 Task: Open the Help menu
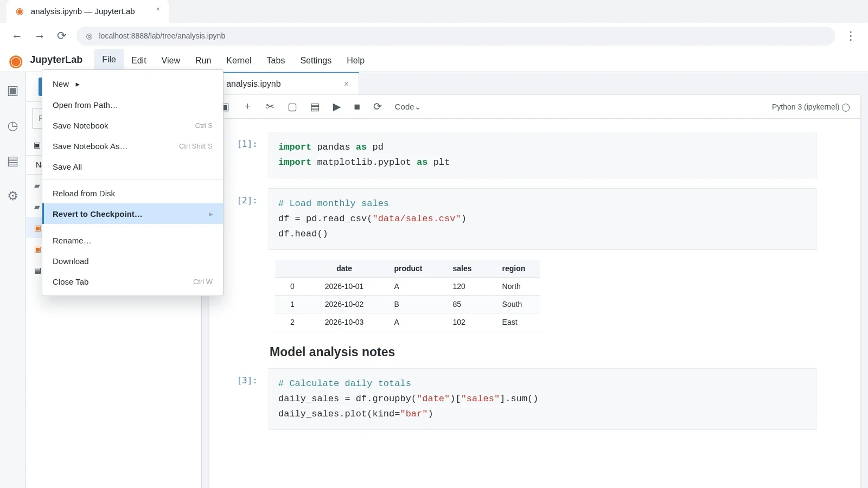click(x=355, y=60)
